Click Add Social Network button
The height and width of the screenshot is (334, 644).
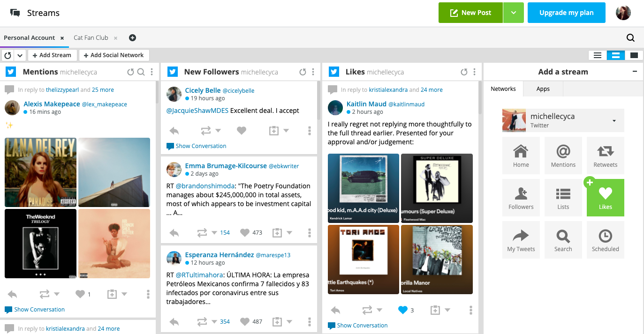[x=114, y=55]
